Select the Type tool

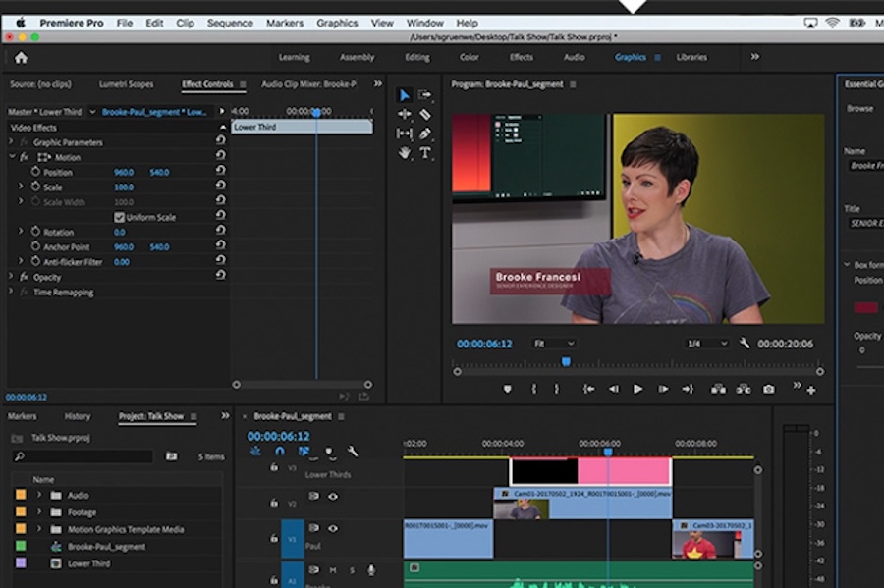425,152
